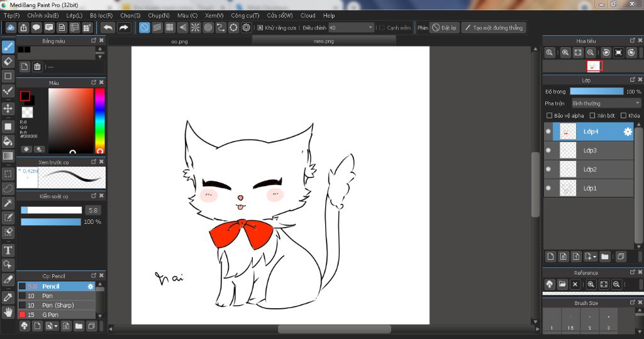Select layer Lớp2 in layers list
This screenshot has height=339, width=644.
coord(589,169)
